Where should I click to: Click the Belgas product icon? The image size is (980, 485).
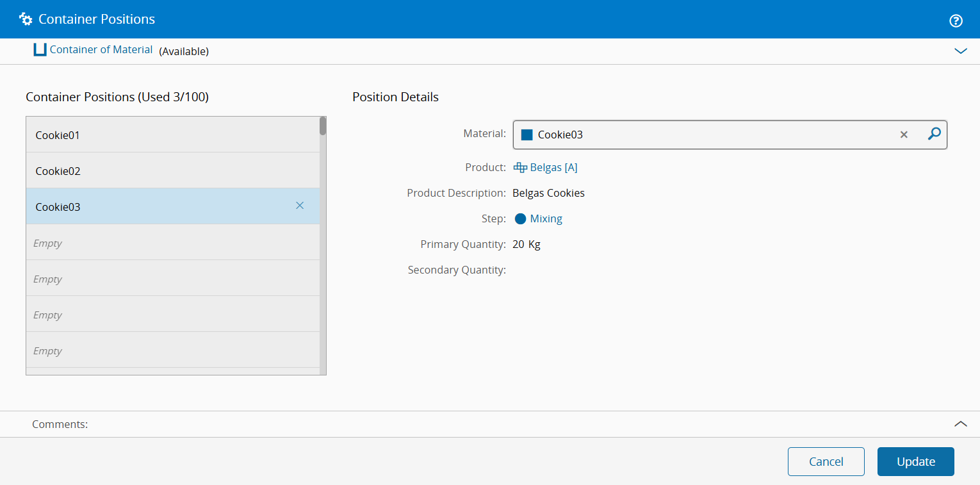pos(520,168)
